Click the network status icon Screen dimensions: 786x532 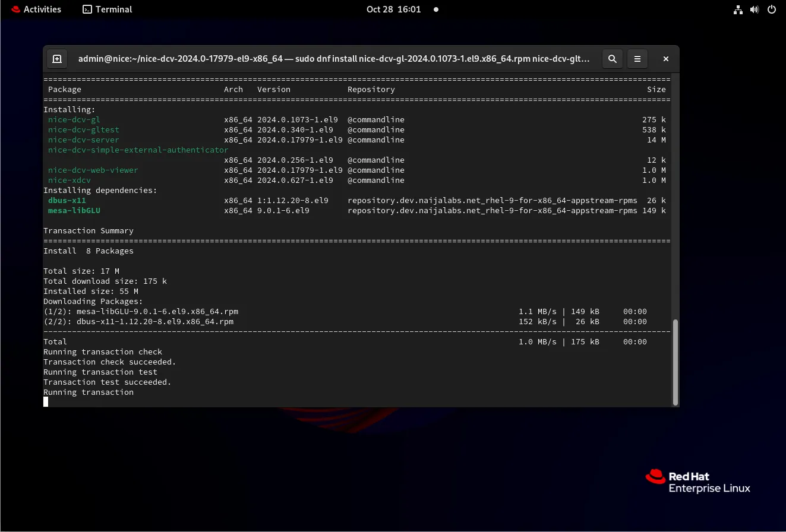coord(738,9)
